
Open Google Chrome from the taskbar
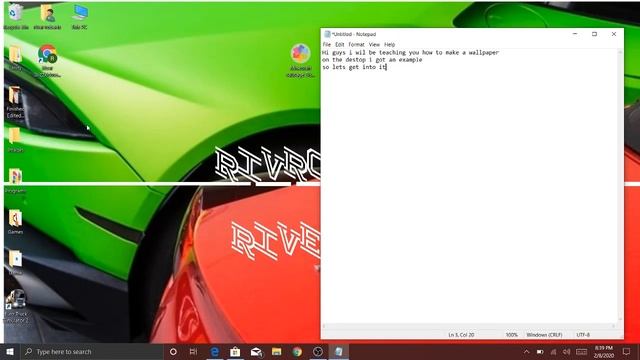[297, 351]
